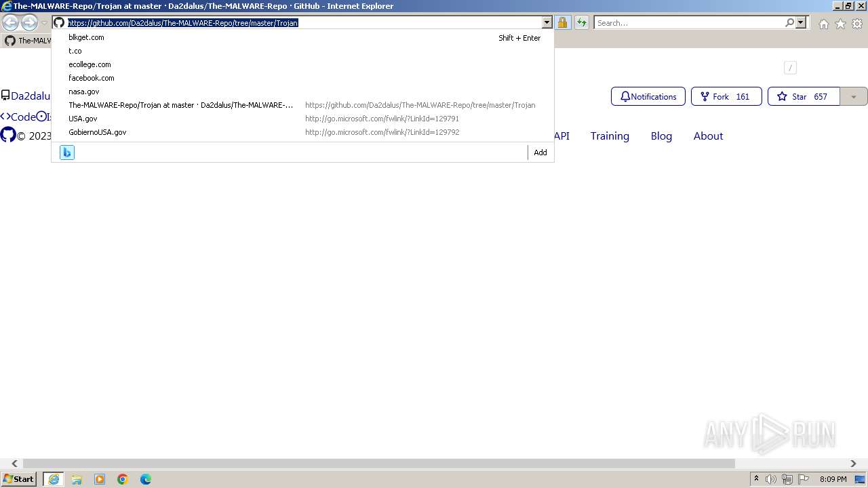Screen dimensions: 868x488
Task: Open Favorites star icon
Action: point(840,24)
